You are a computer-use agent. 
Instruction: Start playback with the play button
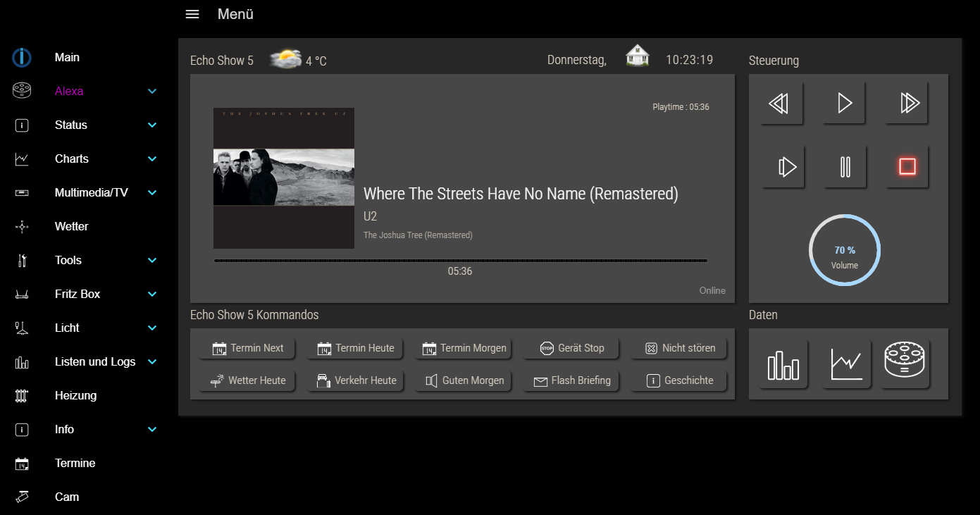(x=844, y=104)
